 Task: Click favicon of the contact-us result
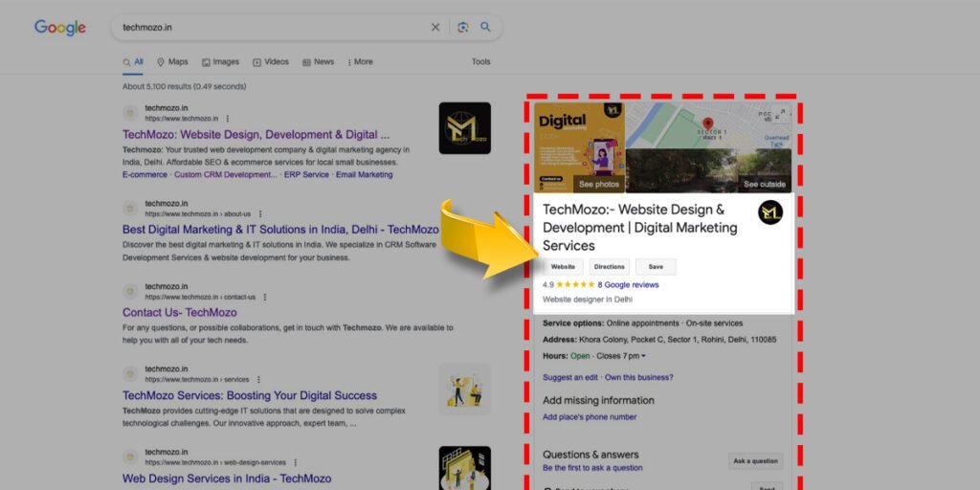tap(130, 291)
